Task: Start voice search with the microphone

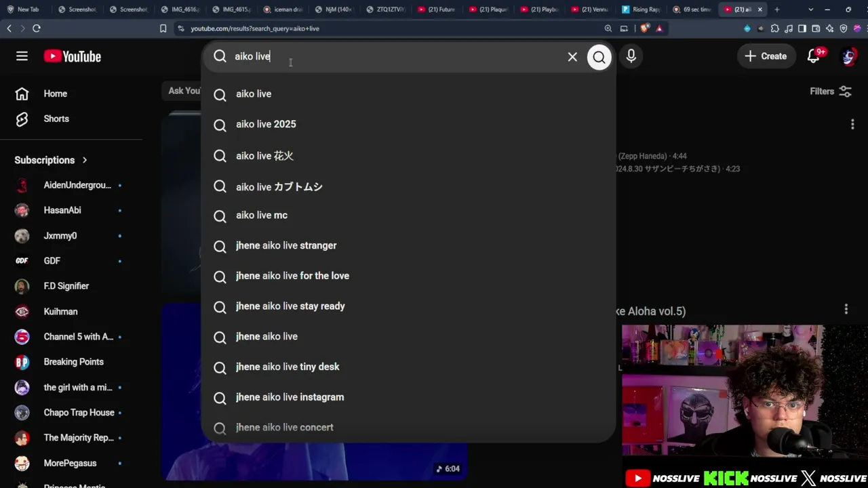Action: (x=631, y=56)
